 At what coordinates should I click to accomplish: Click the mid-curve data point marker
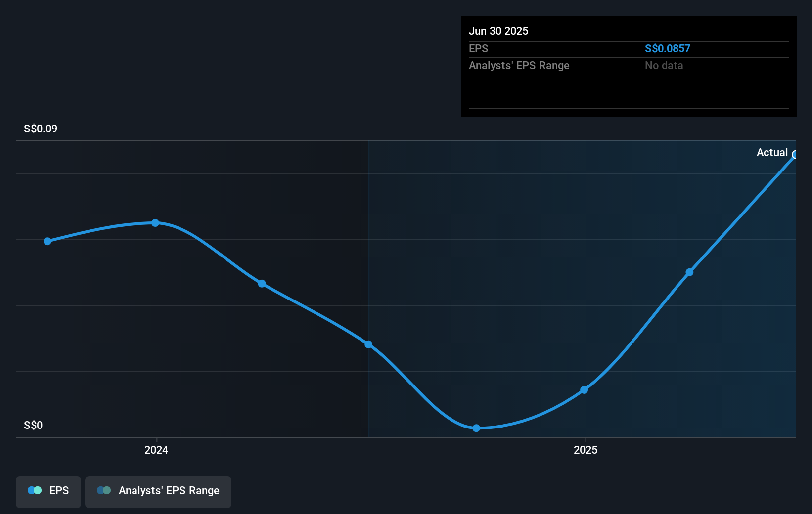point(368,344)
